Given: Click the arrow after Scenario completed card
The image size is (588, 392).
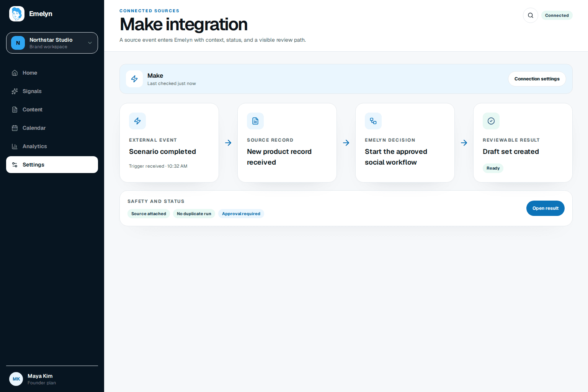Looking at the screenshot, I should 228,143.
